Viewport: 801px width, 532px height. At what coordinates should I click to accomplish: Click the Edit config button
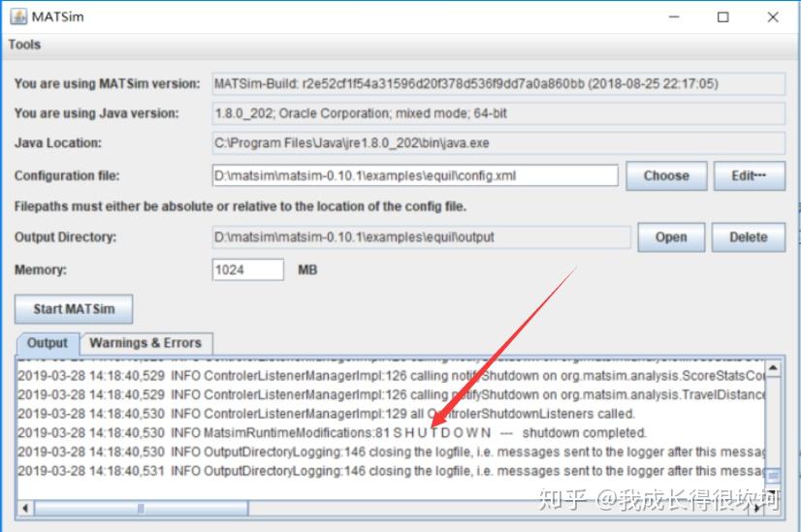click(x=749, y=175)
